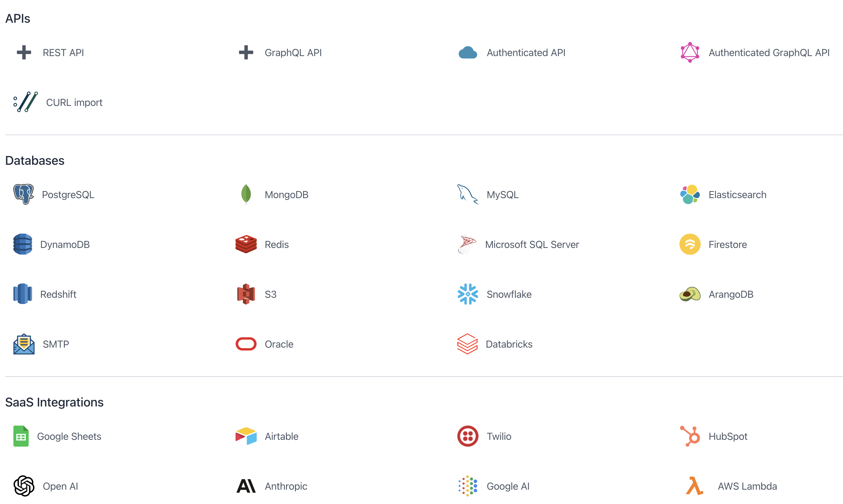Image resolution: width=843 pixels, height=504 pixels.
Task: Expand the Databases section
Action: pyautogui.click(x=34, y=160)
